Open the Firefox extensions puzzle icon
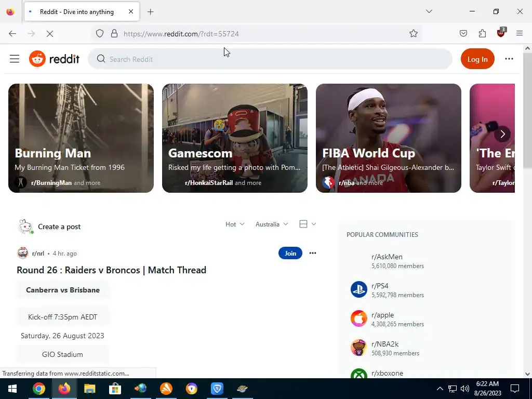The height and width of the screenshot is (399, 532). [x=482, y=34]
